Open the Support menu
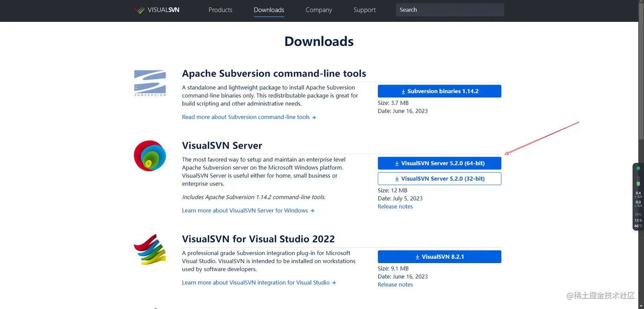644x309 pixels. point(365,10)
